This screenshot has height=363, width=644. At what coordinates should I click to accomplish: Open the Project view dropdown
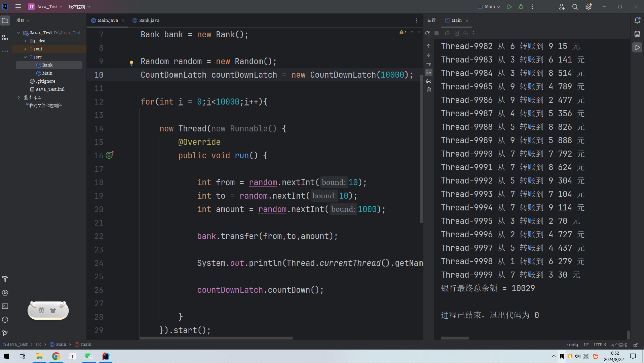click(23, 21)
